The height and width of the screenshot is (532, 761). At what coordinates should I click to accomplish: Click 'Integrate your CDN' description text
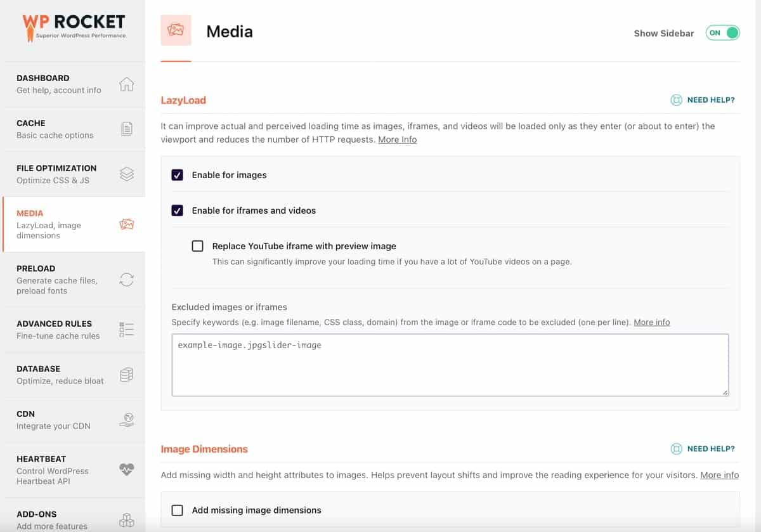pyautogui.click(x=53, y=426)
